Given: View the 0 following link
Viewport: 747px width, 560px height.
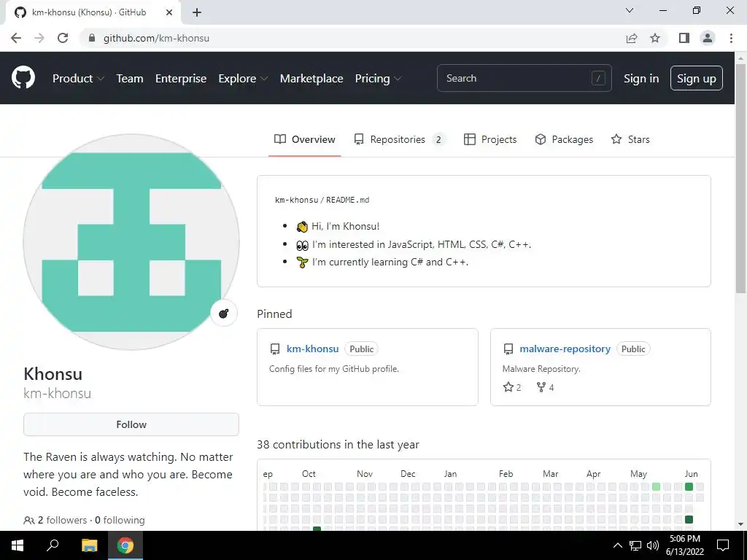Looking at the screenshot, I should (120, 520).
